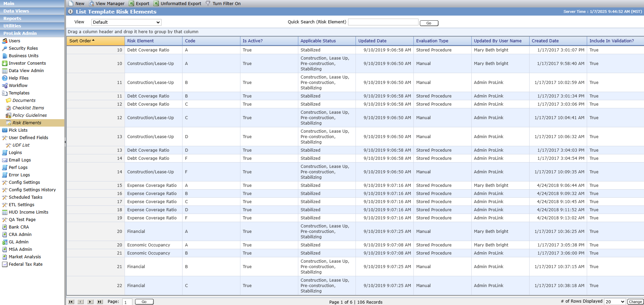Sort by the Created Date column header
This screenshot has width=644, height=305.
(x=558, y=41)
